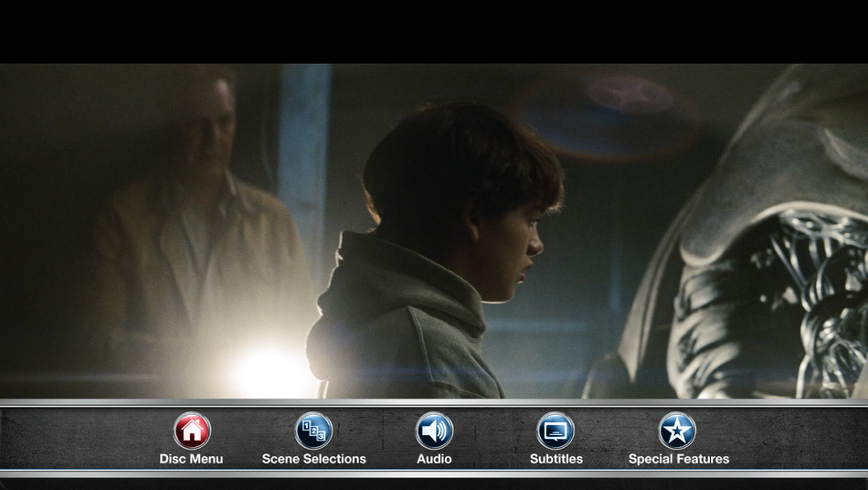Open Scene Selections via the numbered icon

coord(313,431)
